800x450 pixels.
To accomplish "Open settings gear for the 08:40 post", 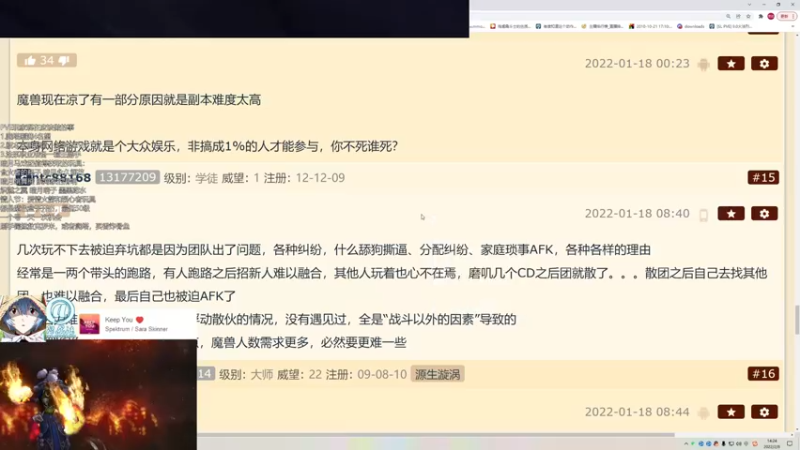I will pyautogui.click(x=764, y=213).
